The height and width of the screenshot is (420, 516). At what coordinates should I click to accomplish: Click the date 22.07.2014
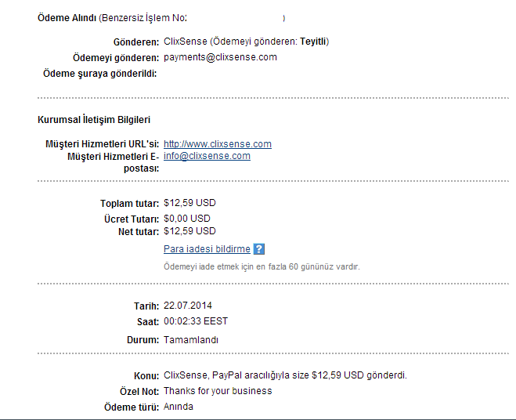[x=188, y=306]
